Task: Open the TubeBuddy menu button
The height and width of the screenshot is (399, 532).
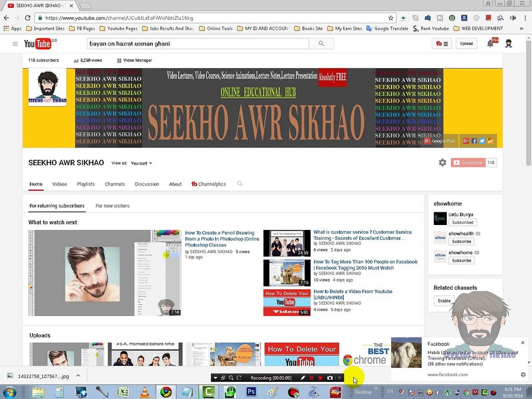Action: 442,43
